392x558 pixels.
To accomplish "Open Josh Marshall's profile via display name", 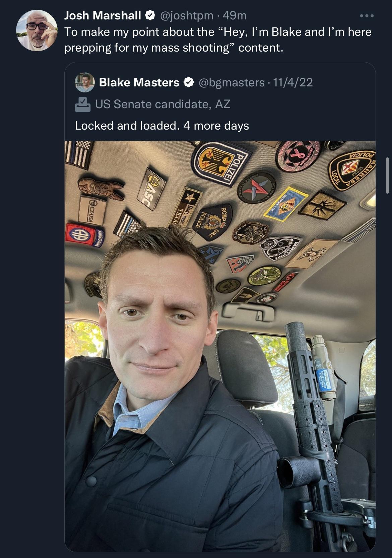I will point(103,15).
